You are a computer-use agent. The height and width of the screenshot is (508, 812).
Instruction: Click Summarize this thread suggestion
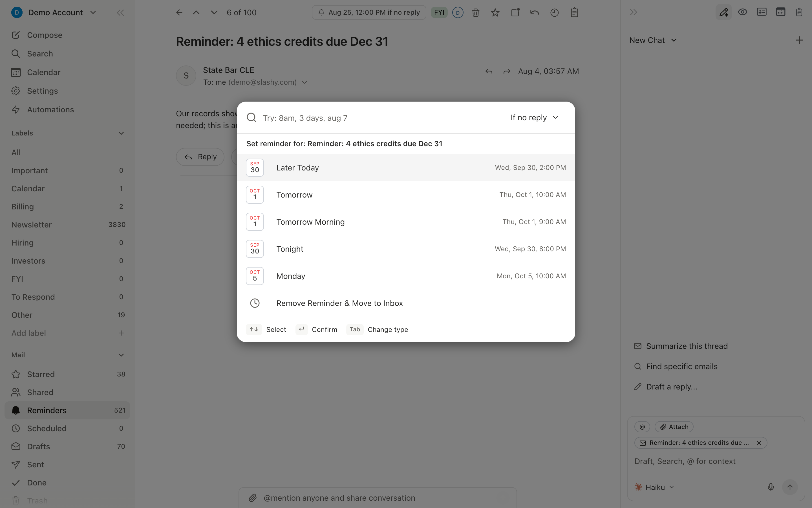pyautogui.click(x=681, y=346)
